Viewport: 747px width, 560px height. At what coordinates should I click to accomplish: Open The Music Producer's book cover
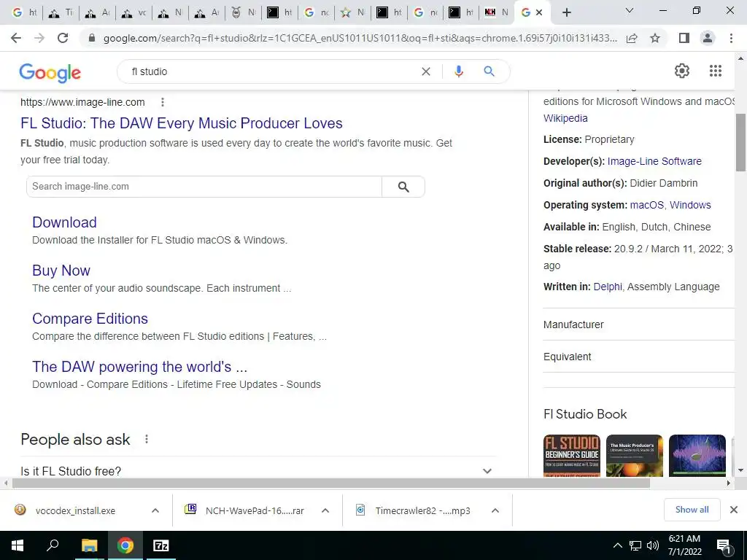tap(634, 456)
